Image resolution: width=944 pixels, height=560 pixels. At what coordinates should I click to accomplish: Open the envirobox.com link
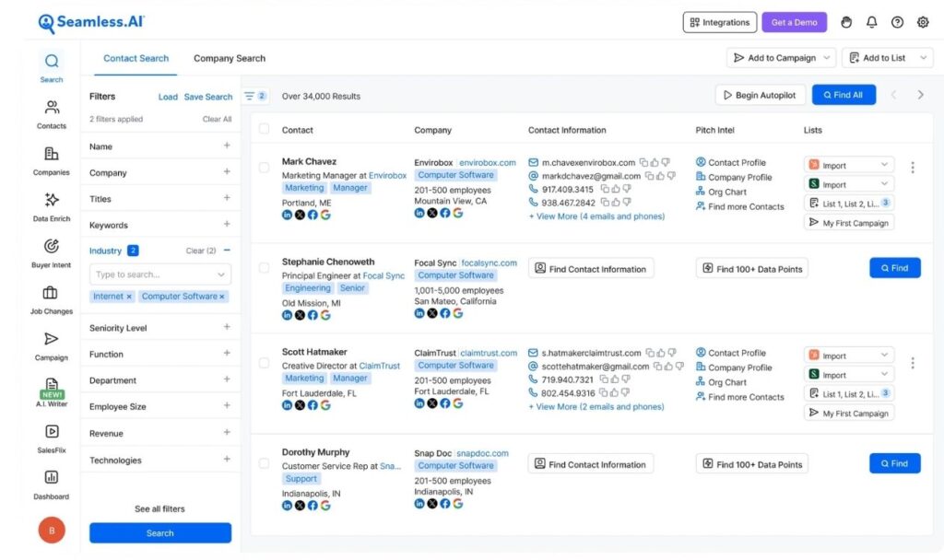point(487,162)
